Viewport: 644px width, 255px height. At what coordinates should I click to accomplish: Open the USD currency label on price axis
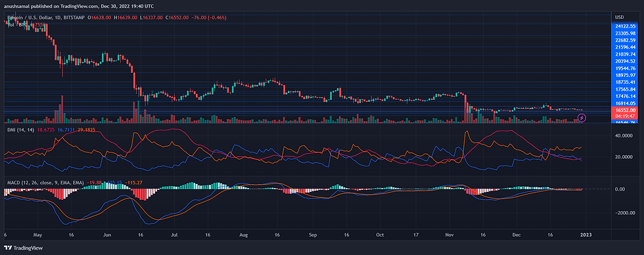[x=619, y=18]
